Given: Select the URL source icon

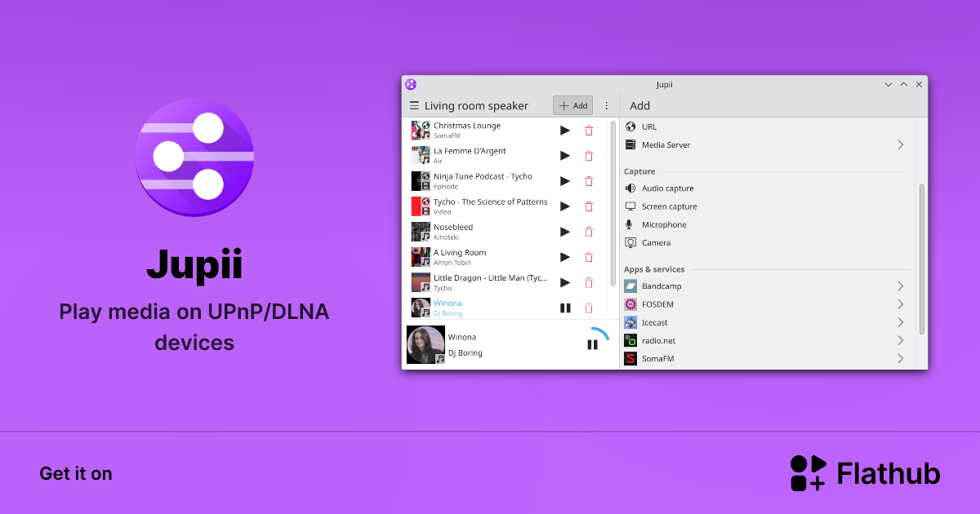Looking at the screenshot, I should (x=629, y=126).
